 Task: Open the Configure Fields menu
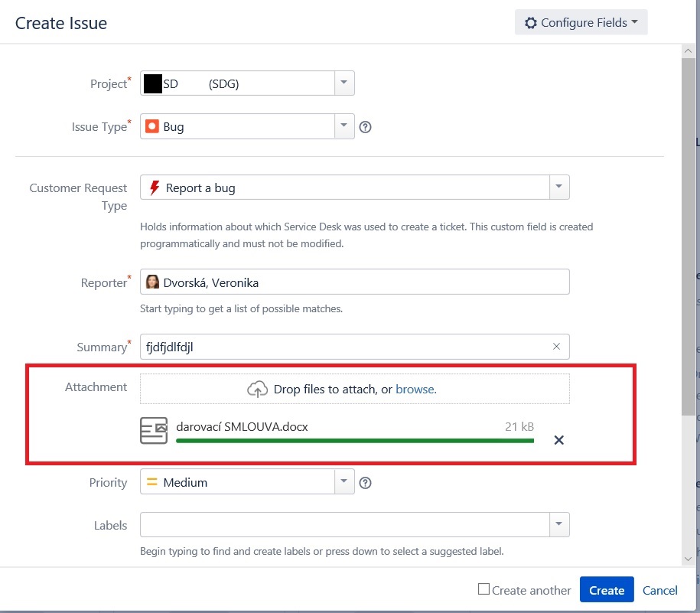pos(581,22)
